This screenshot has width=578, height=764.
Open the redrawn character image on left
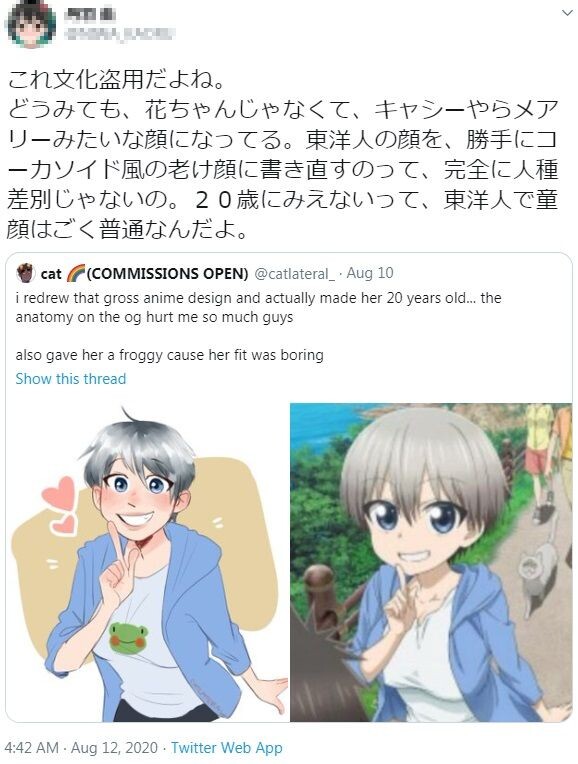[x=147, y=562]
